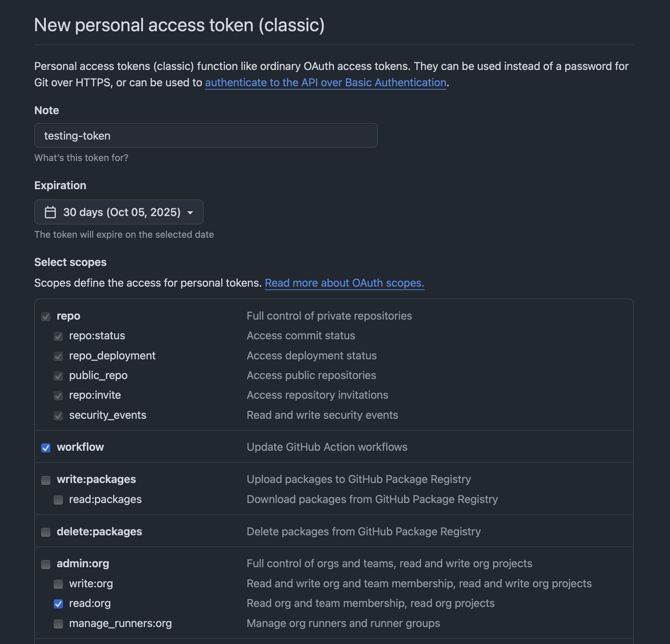Click the dropdown chevron next to Oct 05, 2025
Image resolution: width=670 pixels, height=644 pixels.
click(x=190, y=213)
